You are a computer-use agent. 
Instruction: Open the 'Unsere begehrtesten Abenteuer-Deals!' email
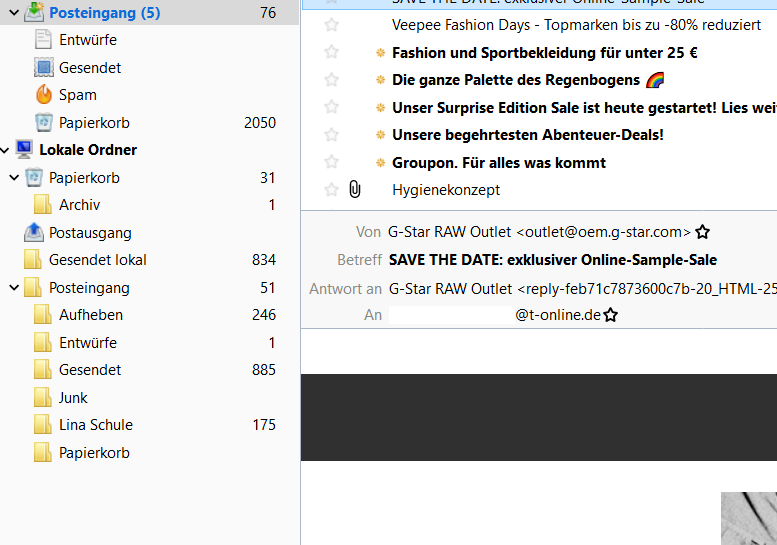tap(527, 135)
